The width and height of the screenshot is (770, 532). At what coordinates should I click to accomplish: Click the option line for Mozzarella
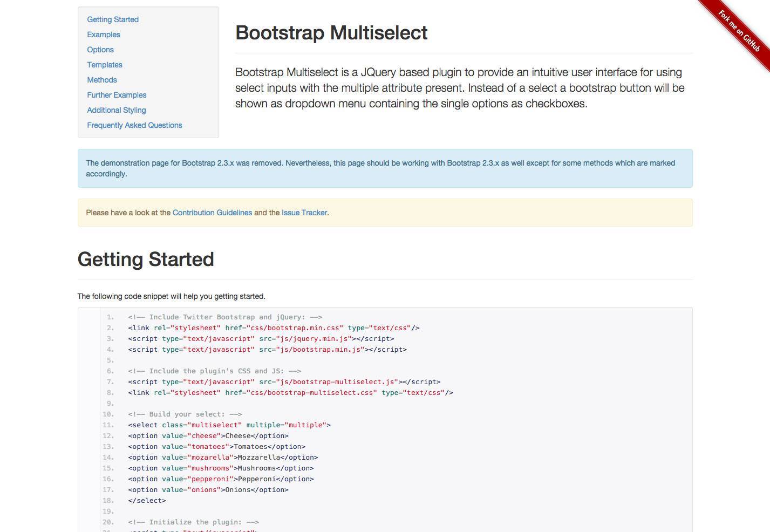[223, 458]
